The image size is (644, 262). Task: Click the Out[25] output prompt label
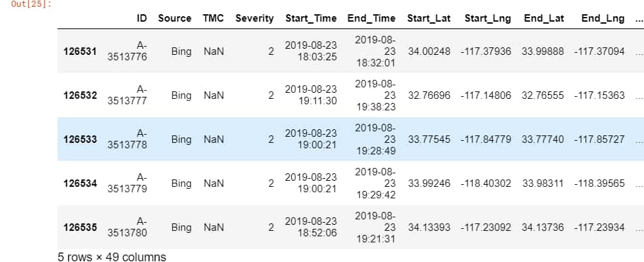point(31,5)
